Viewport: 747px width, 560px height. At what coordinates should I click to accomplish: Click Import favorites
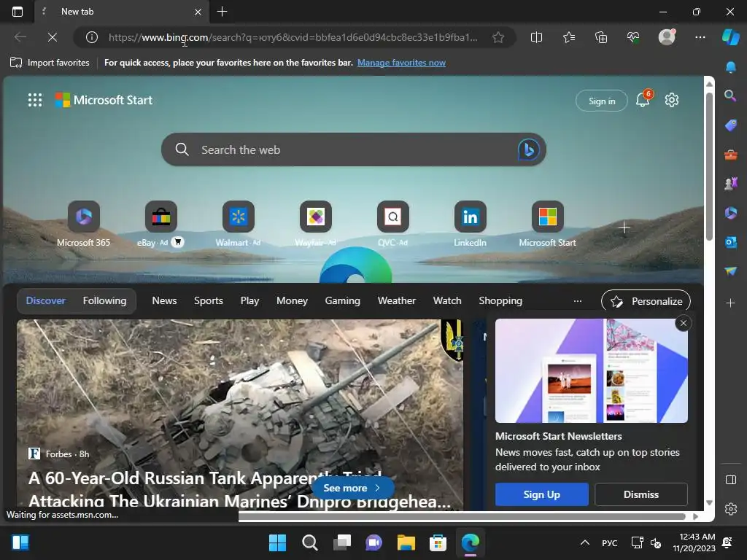50,63
